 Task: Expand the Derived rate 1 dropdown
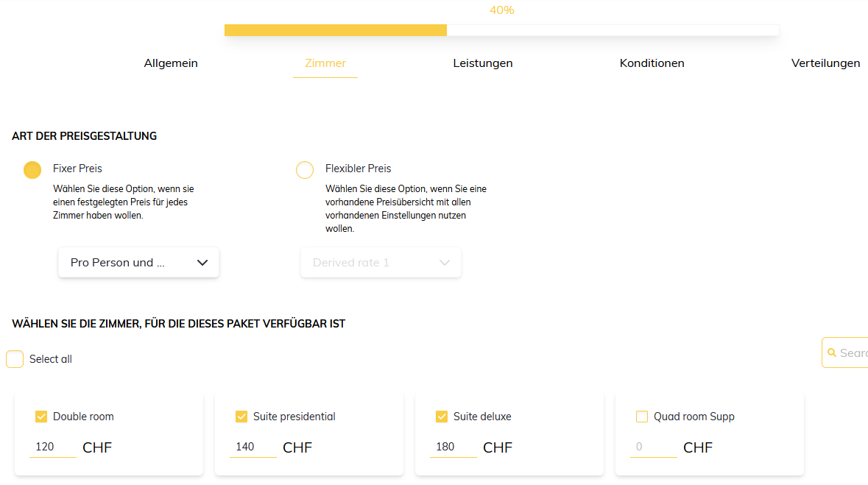point(381,263)
